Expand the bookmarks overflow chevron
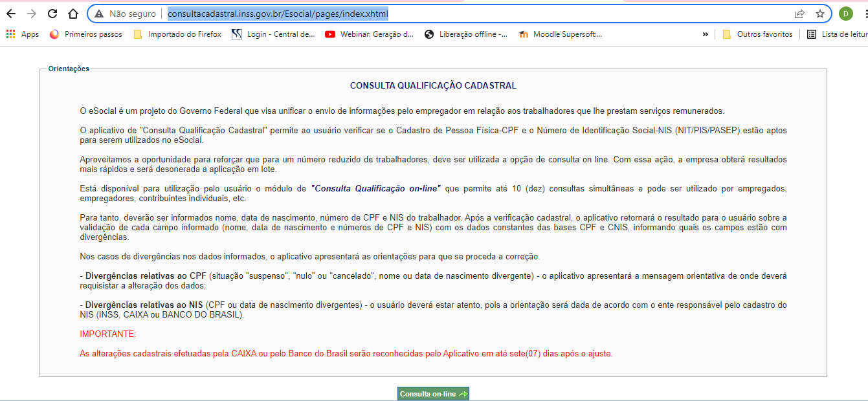Image resolution: width=868 pixels, height=401 pixels. coord(706,34)
